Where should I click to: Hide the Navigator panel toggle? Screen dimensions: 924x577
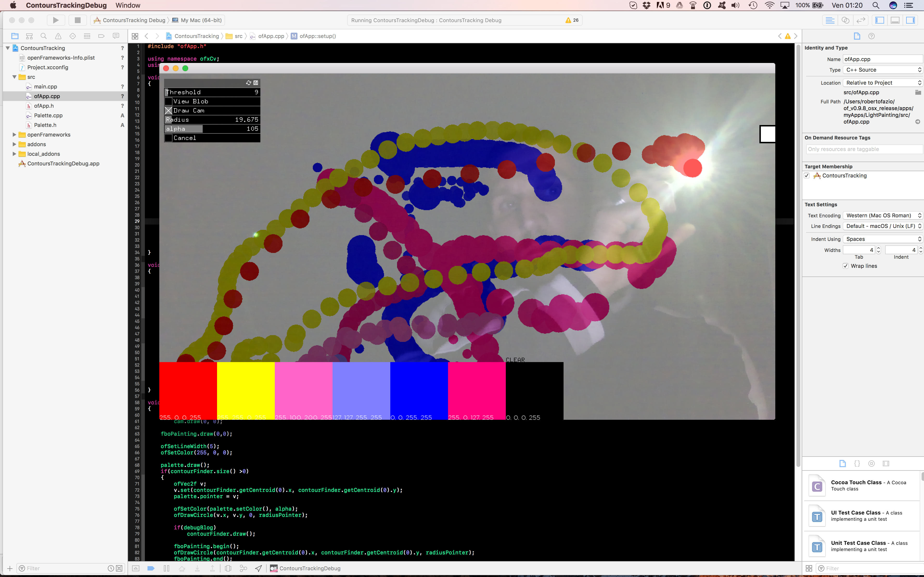880,20
